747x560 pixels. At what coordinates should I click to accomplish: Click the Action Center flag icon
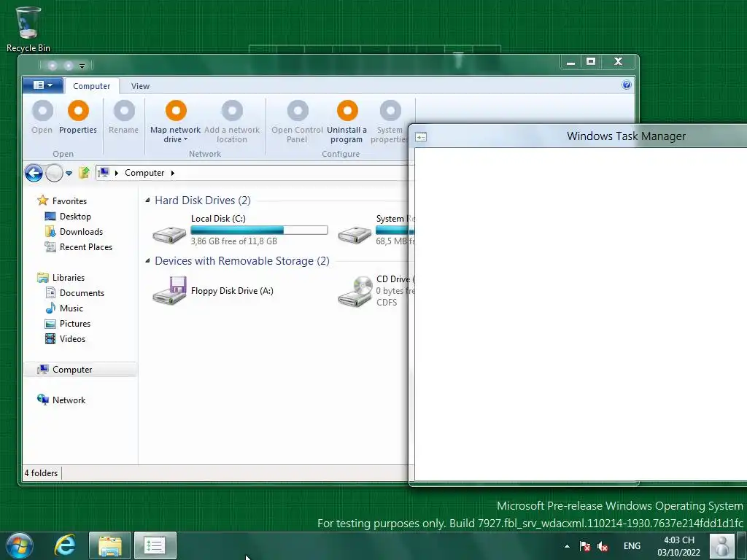[585, 546]
